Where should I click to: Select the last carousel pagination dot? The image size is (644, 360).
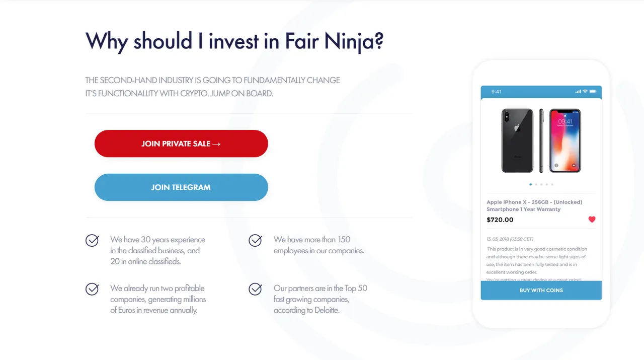pos(552,184)
